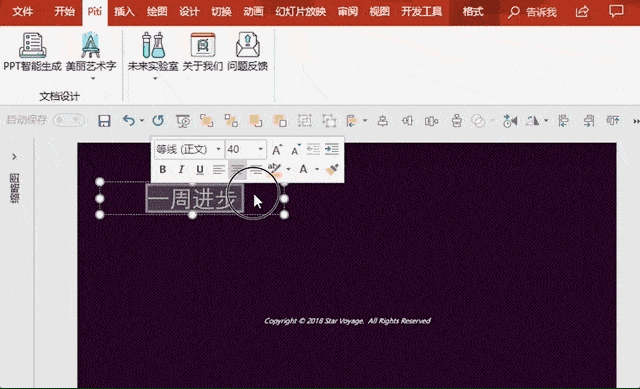Click the group objects icon
The width and height of the screenshot is (640, 389).
[304, 121]
